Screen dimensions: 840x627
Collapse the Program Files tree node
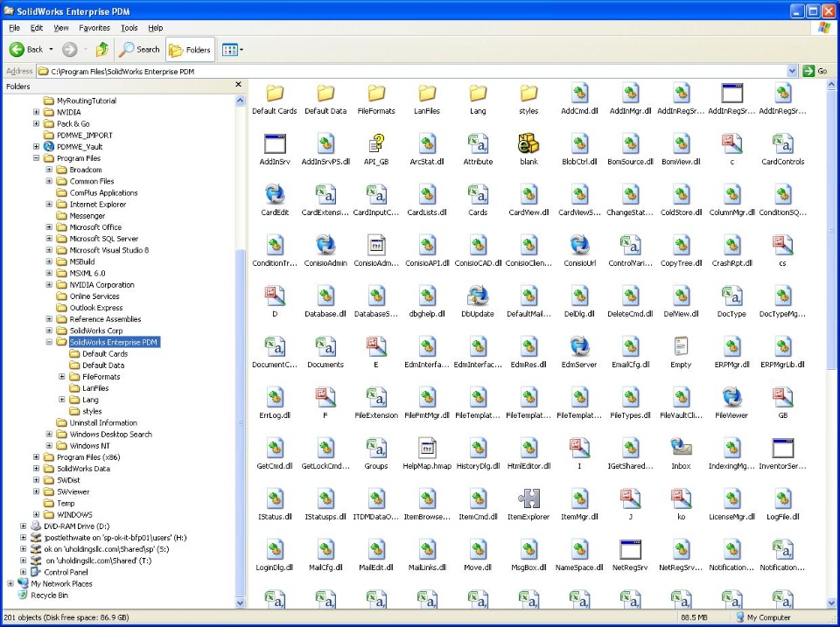37,158
